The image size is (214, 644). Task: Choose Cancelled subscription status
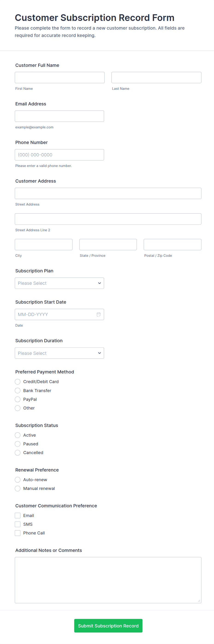coord(17,452)
